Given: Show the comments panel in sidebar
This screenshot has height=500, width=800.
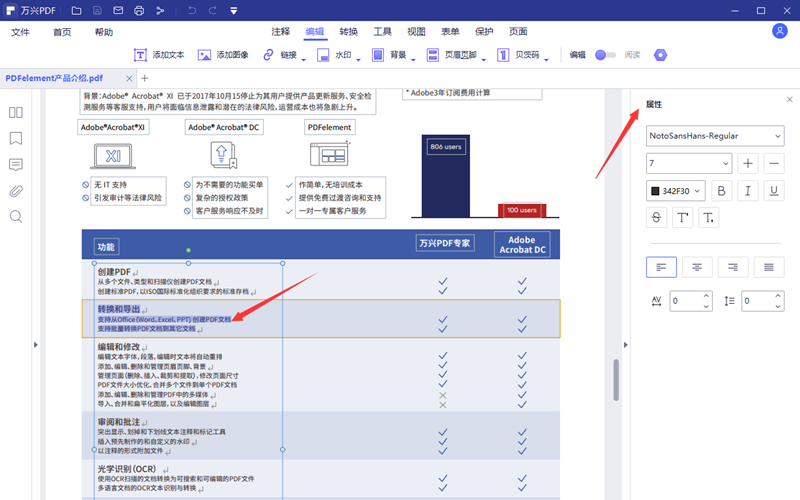Looking at the screenshot, I should (x=16, y=165).
